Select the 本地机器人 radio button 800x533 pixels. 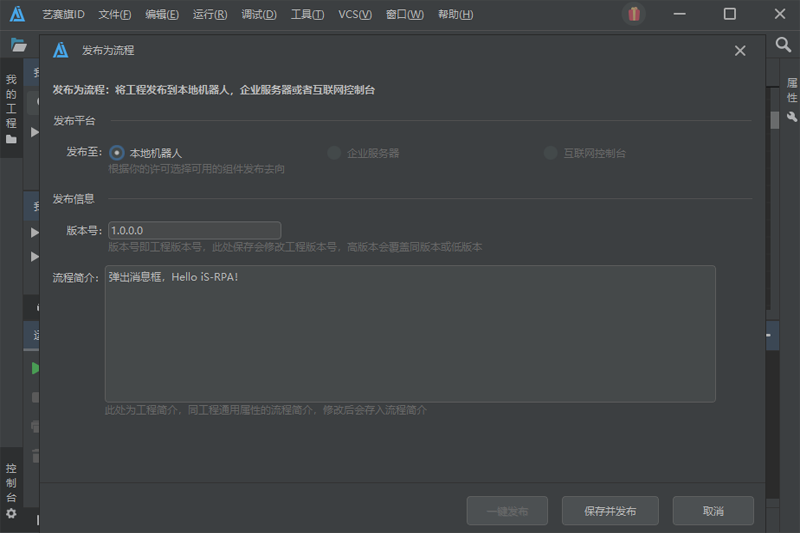click(117, 153)
